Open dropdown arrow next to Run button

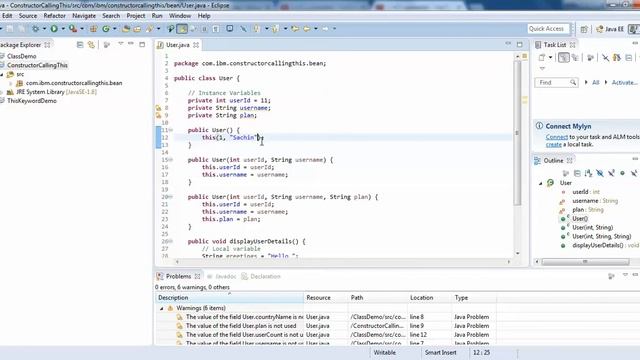(63, 29)
